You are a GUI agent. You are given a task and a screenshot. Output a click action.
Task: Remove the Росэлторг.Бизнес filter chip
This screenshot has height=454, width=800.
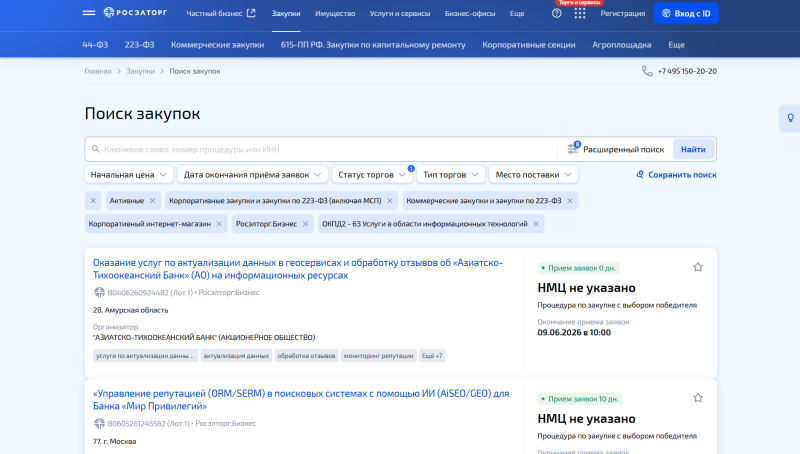305,224
